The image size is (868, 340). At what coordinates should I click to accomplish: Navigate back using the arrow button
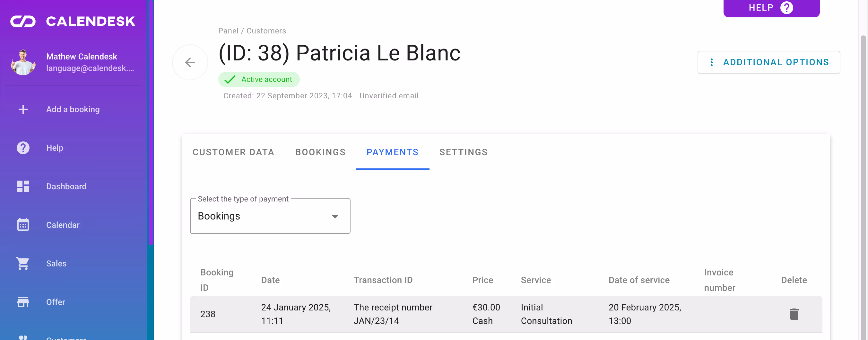click(190, 62)
